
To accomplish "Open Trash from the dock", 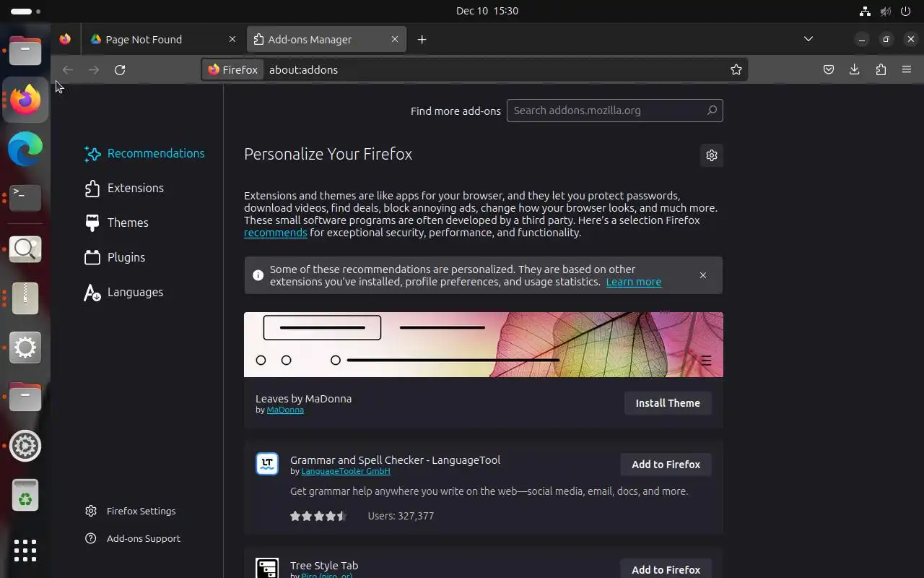I will [x=25, y=495].
